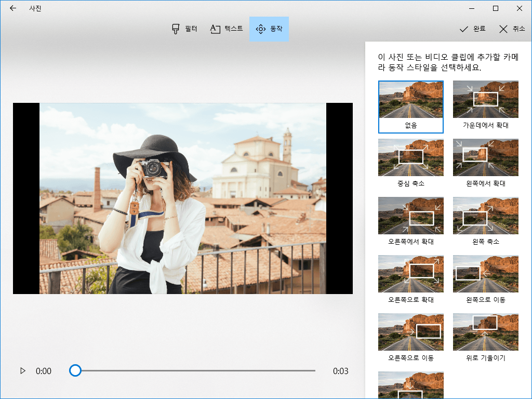
Task: Click 완료 to finish editing
Action: (473, 29)
